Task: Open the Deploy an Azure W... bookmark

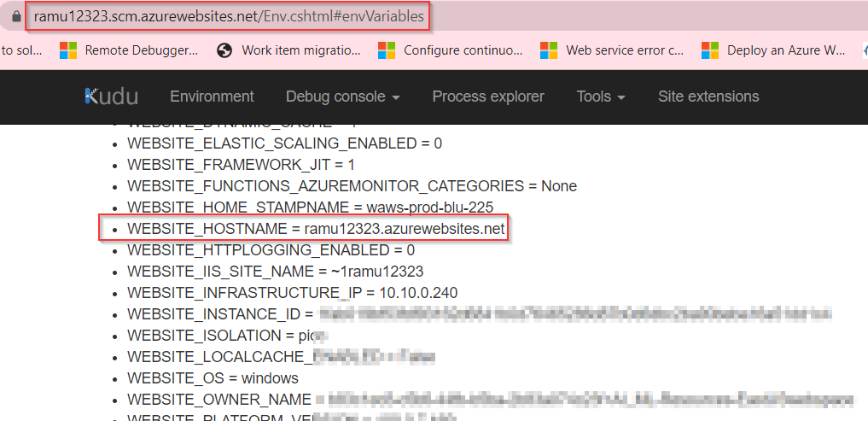Action: pos(786,50)
